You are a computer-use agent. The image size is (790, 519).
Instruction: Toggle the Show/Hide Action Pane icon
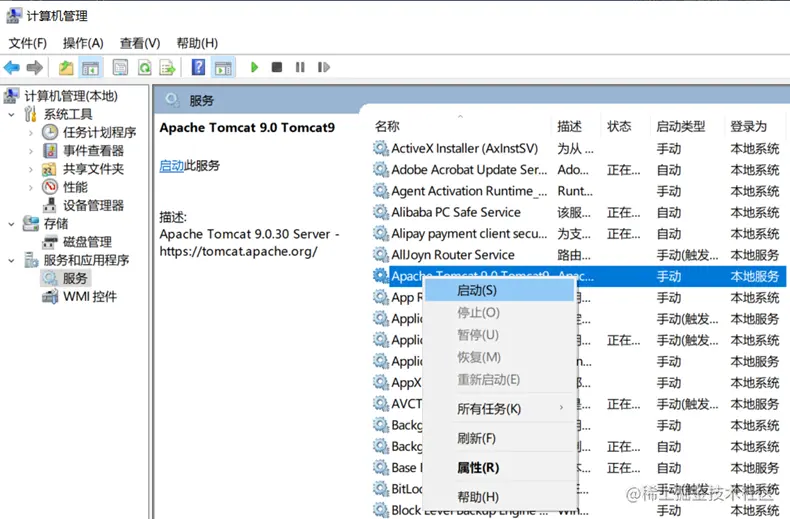point(223,67)
